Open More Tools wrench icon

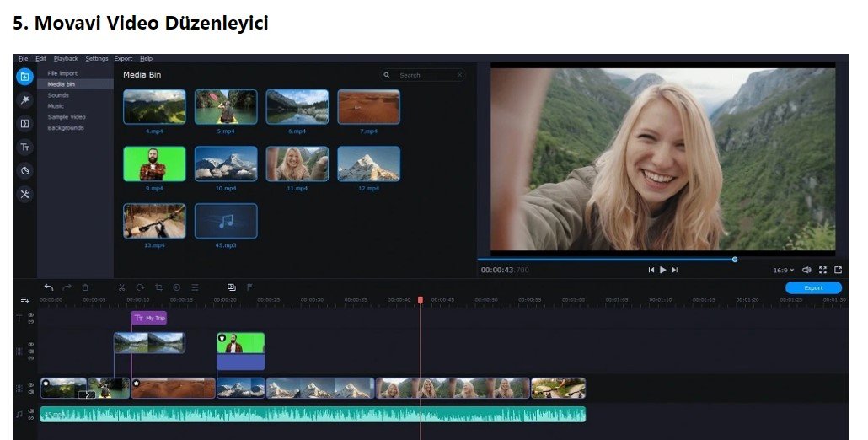tap(25, 194)
